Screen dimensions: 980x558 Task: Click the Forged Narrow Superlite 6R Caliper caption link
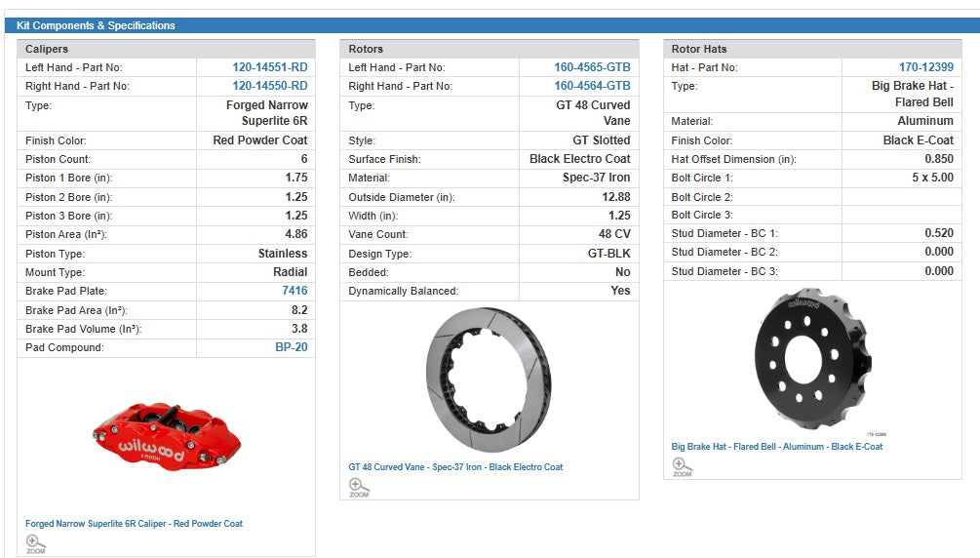coord(134,524)
